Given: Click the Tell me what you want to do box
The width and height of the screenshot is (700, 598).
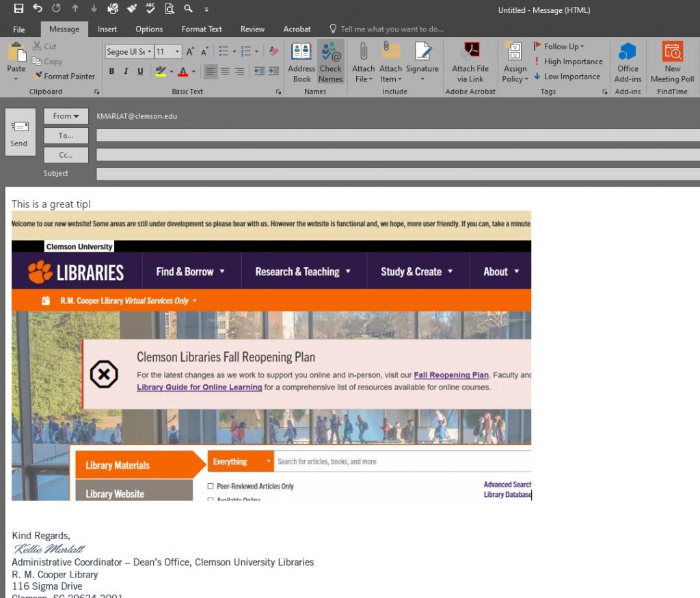Looking at the screenshot, I should pyautogui.click(x=387, y=29).
